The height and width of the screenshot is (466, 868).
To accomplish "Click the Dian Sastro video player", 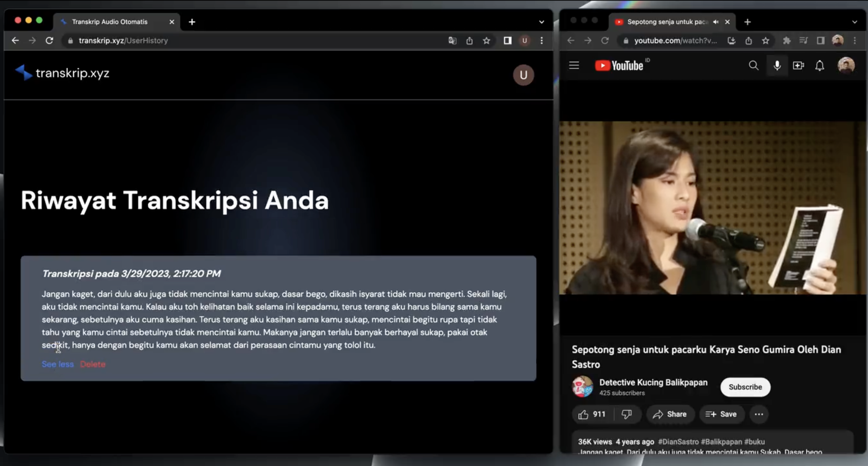I will pos(713,208).
